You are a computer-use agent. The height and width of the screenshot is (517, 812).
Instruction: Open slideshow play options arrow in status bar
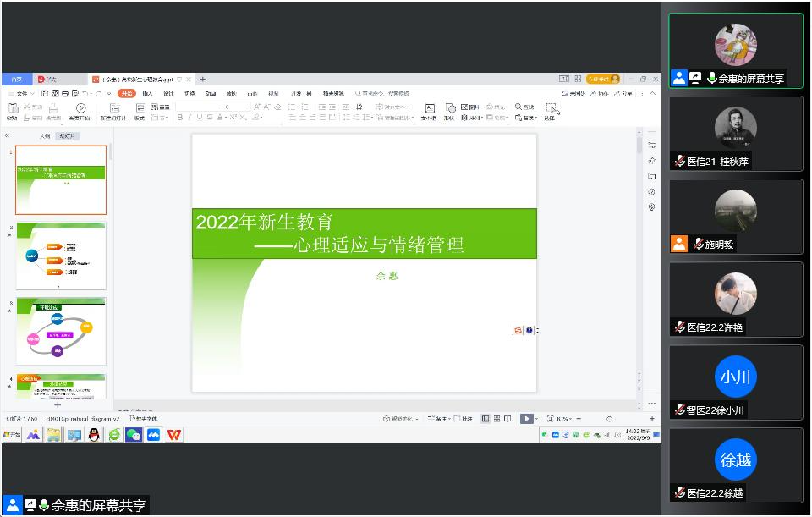[536, 419]
